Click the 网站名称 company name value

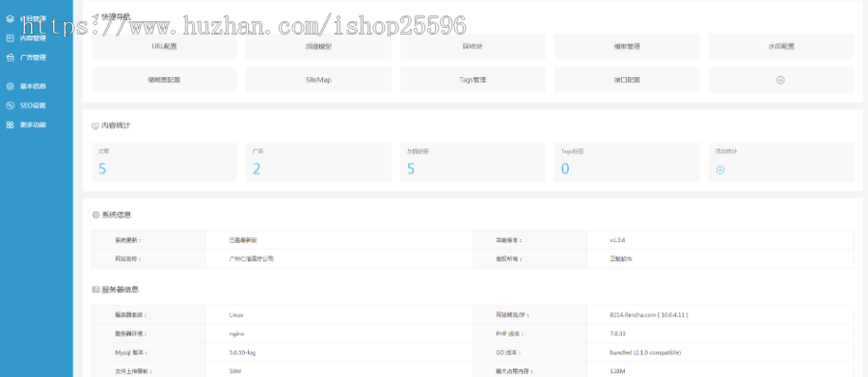pyautogui.click(x=252, y=258)
